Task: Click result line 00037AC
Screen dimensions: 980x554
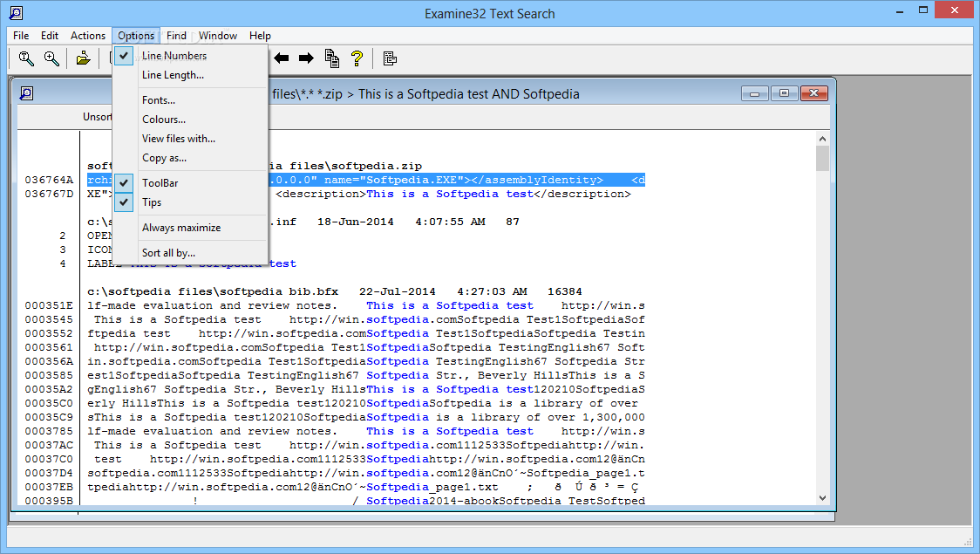Action: (x=365, y=445)
